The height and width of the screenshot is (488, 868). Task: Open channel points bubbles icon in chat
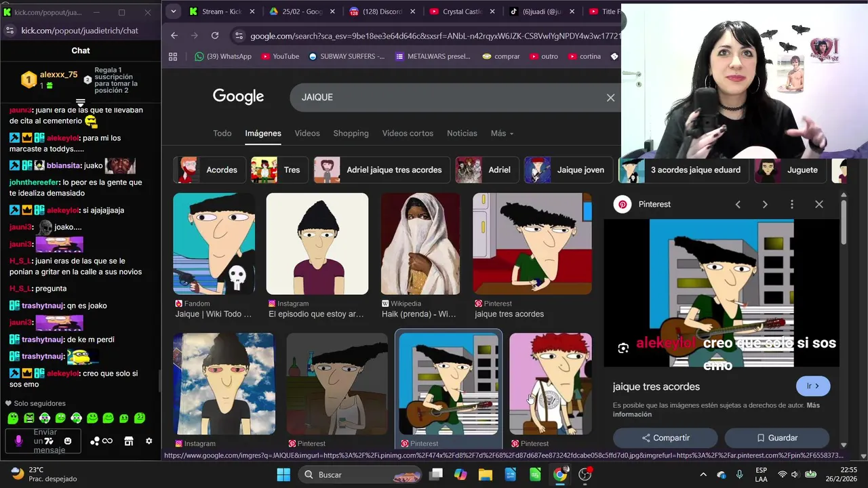click(x=95, y=441)
